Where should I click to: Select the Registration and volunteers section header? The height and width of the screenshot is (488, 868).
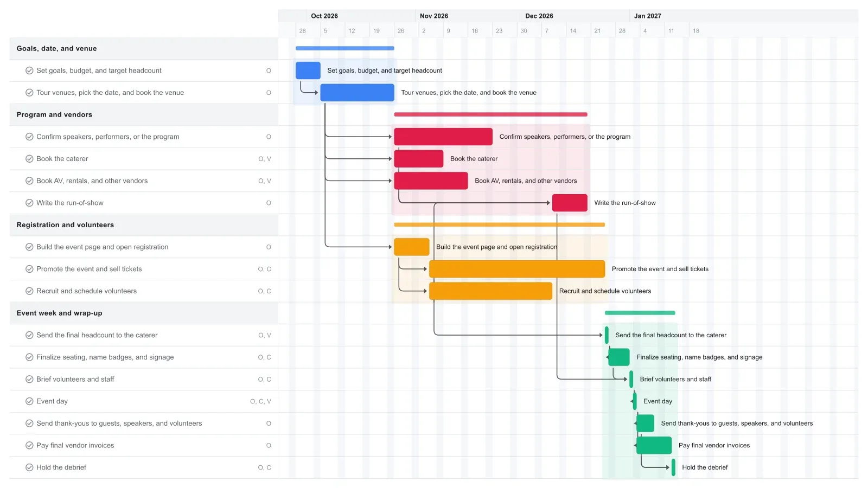click(144, 225)
